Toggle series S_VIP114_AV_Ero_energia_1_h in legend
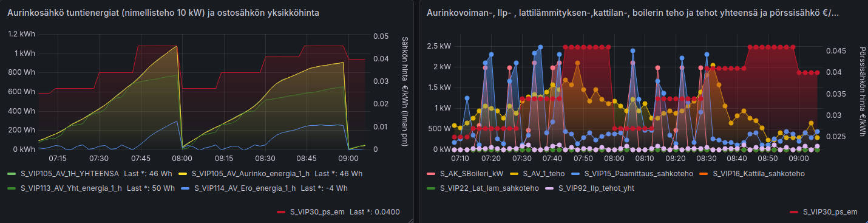This screenshot has width=868, height=223. [245, 188]
